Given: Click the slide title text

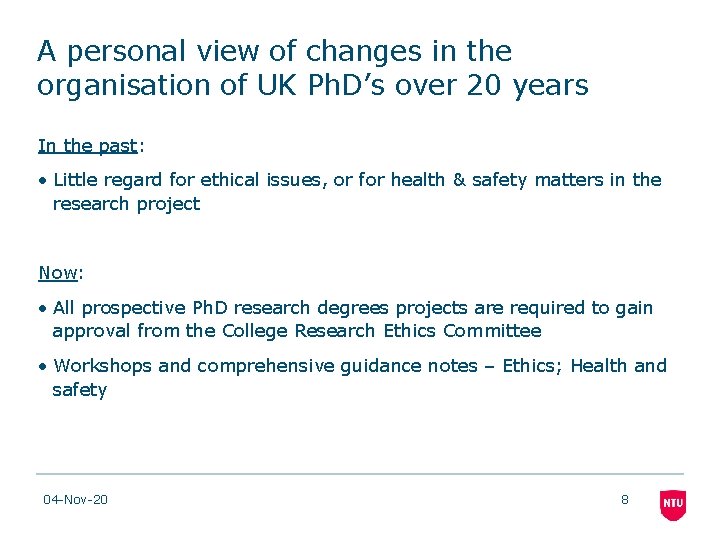Looking at the screenshot, I should point(313,68).
